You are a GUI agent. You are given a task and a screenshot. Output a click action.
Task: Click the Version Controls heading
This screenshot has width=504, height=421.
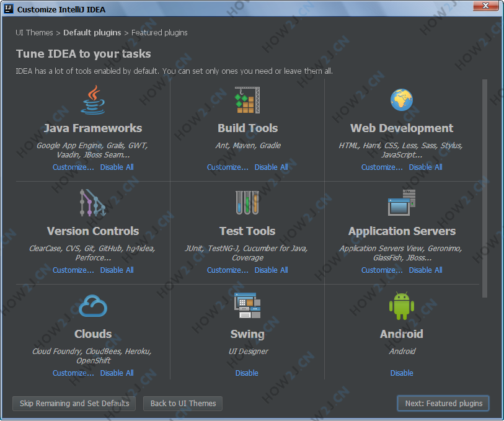pos(93,231)
